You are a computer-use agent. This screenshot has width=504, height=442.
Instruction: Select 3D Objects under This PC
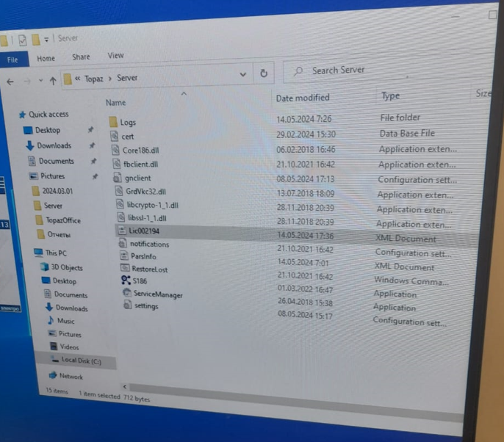pos(67,267)
